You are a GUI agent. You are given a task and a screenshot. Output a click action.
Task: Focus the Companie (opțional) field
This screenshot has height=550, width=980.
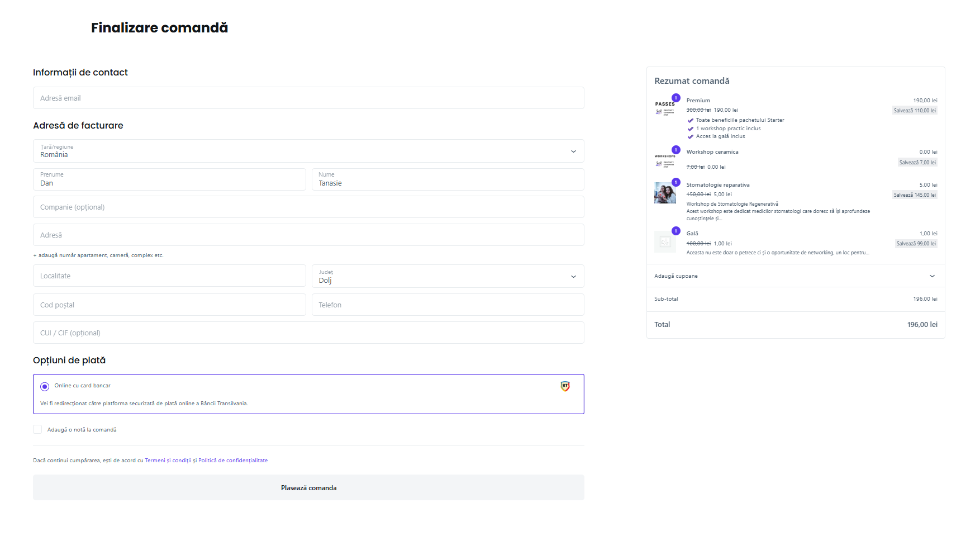[308, 207]
